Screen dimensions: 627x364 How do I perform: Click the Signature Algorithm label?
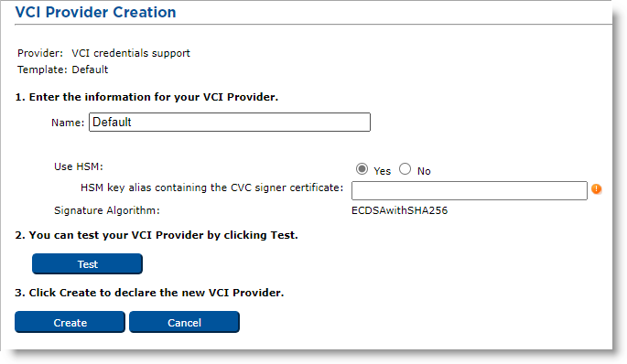(107, 210)
